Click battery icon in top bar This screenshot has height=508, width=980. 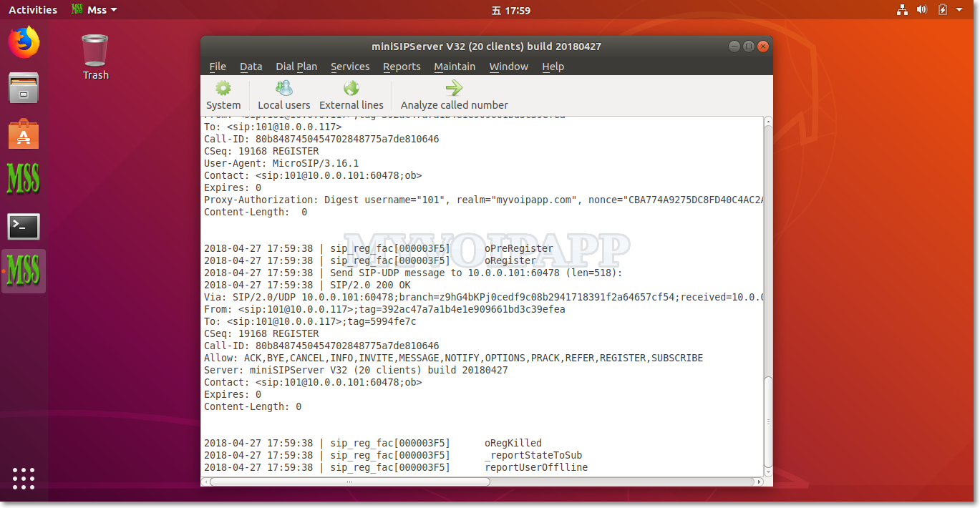pos(943,10)
